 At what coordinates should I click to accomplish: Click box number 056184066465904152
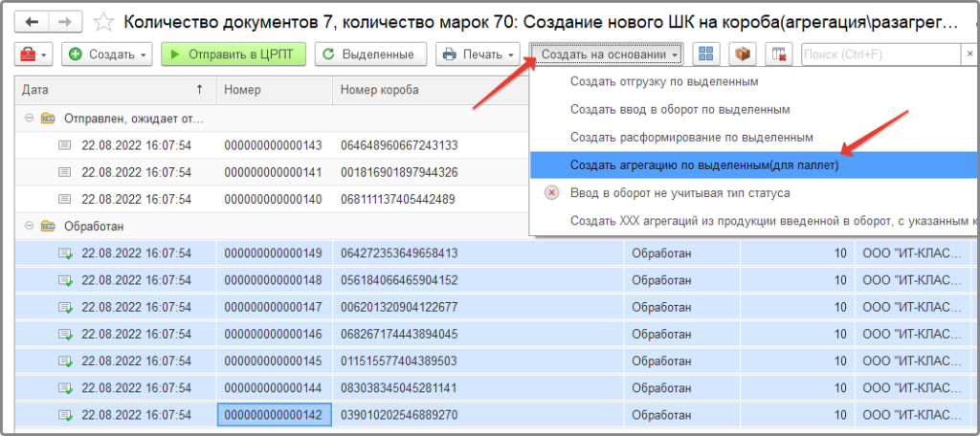click(399, 280)
